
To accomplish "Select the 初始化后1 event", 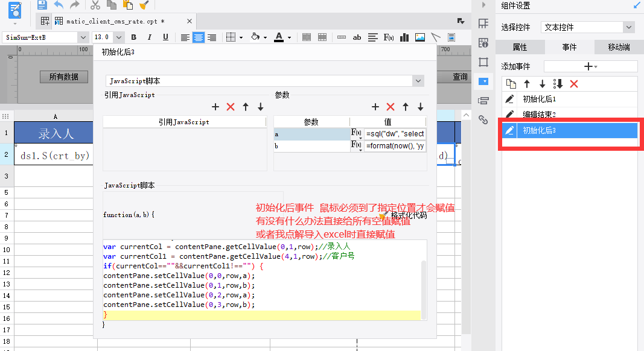I will (x=570, y=99).
